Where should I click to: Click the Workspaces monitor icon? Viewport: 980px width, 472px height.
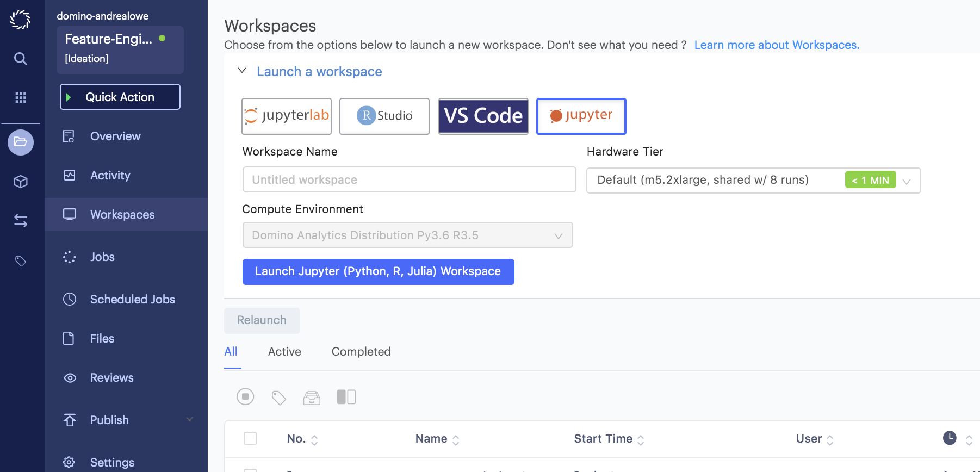[70, 214]
